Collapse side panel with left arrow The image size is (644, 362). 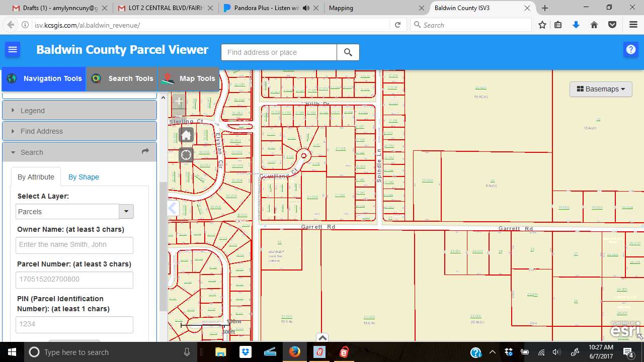173,208
